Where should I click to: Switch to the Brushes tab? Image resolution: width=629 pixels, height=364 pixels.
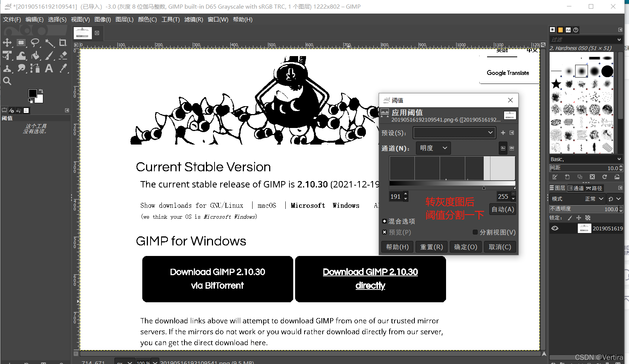[x=552, y=30]
